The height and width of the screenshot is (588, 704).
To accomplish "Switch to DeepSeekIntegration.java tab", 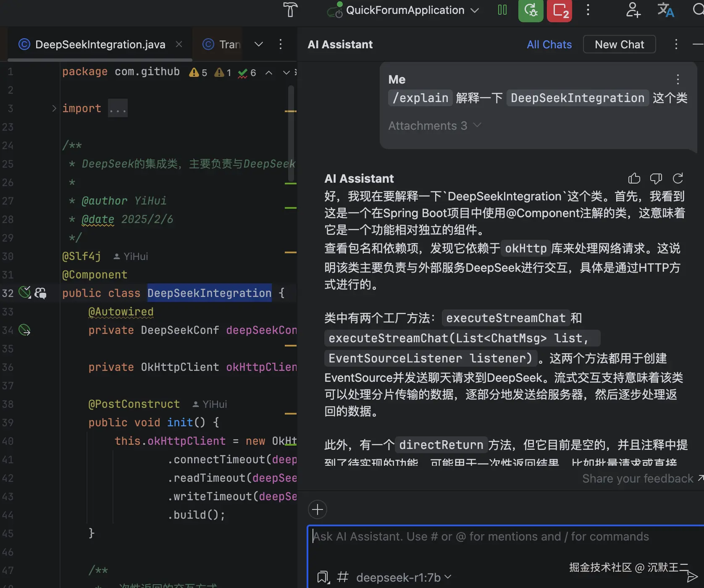I will click(x=100, y=45).
